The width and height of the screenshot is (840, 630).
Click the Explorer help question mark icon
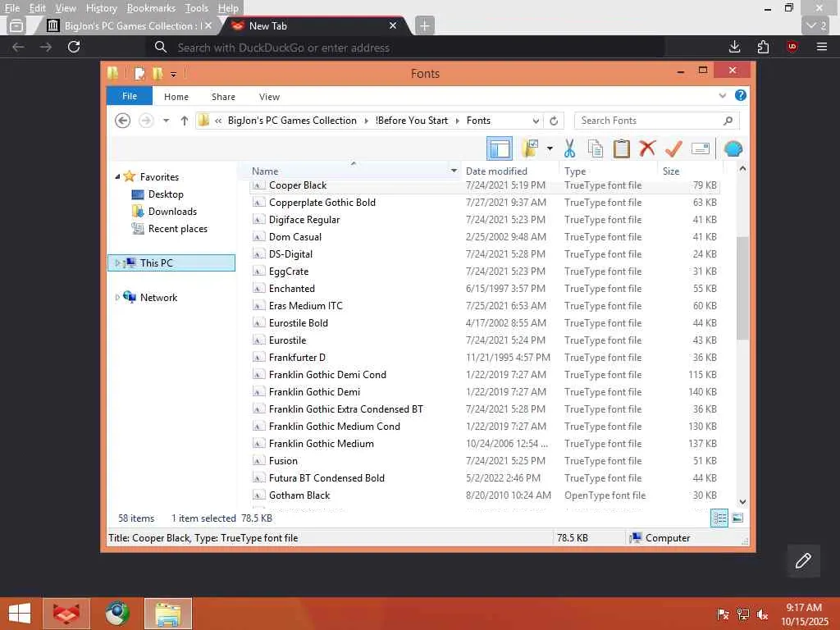(x=741, y=95)
